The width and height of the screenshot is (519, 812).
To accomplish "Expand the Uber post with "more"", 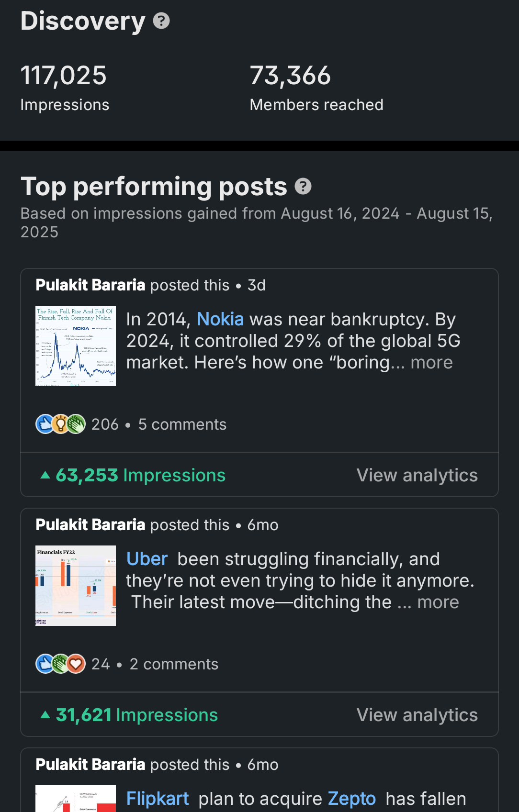I will 438,602.
